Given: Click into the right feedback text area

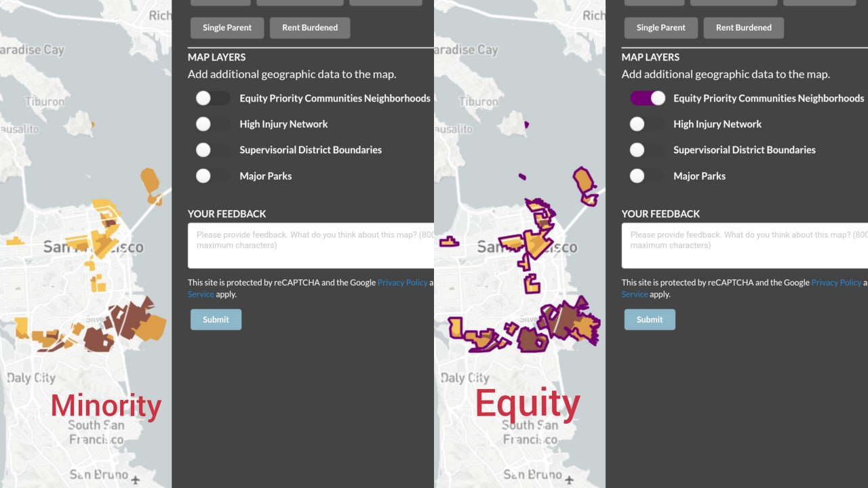Looking at the screenshot, I should click(745, 245).
